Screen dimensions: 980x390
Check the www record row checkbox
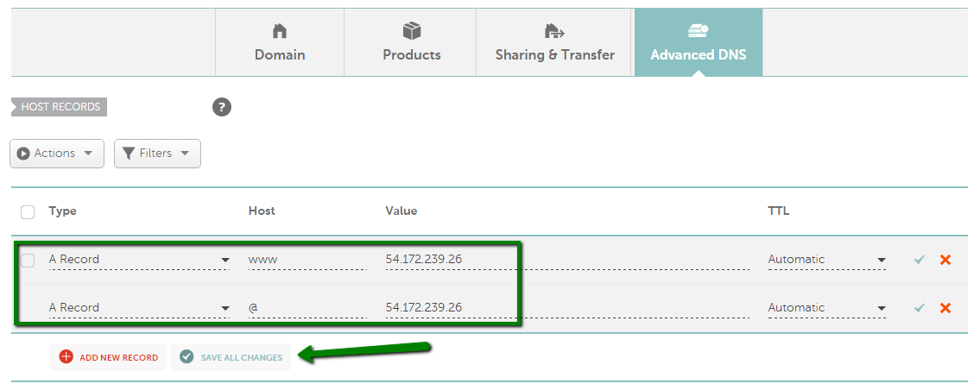click(x=28, y=260)
